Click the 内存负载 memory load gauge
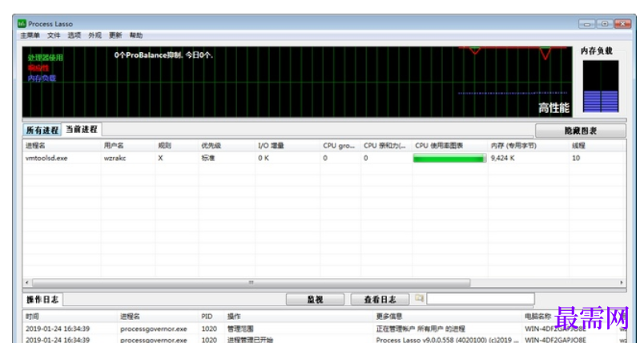Image resolution: width=644 pixels, height=343 pixels. (x=601, y=87)
